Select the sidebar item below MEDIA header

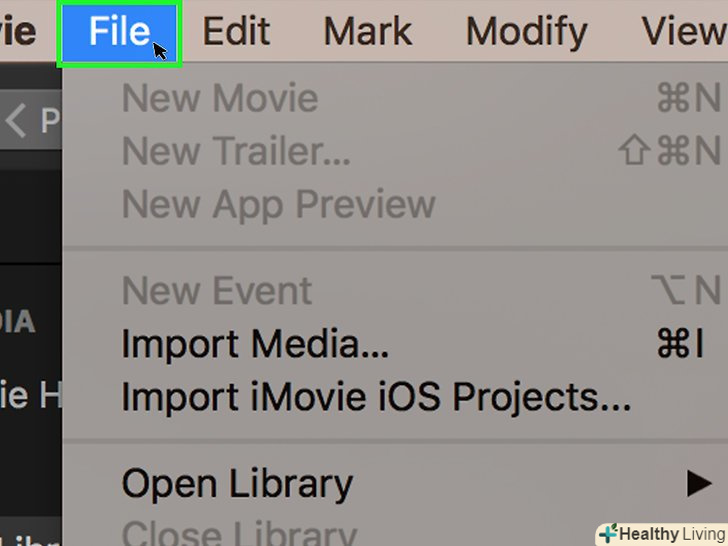(x=30, y=395)
